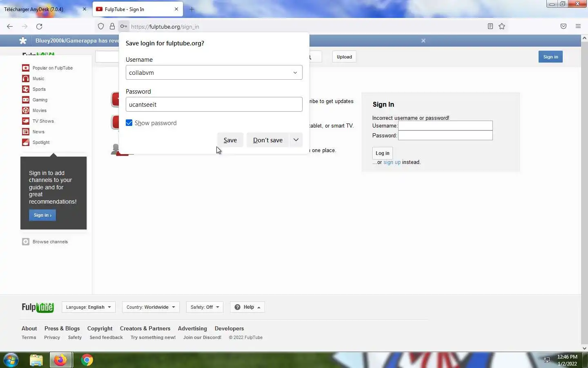Toggle reader view icon
Viewport: 588px width, 368px height.
(x=490, y=26)
